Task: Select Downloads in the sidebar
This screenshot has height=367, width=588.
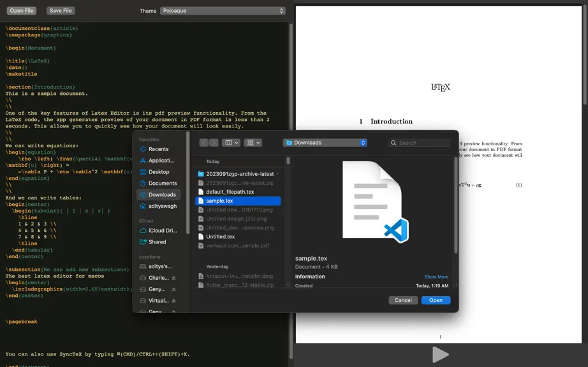Action: [x=159, y=194]
